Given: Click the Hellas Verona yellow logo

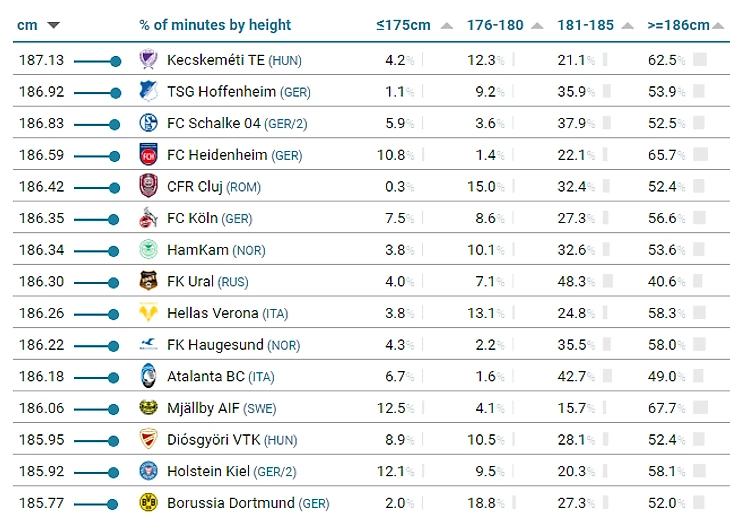Looking at the screenshot, I should tap(149, 313).
